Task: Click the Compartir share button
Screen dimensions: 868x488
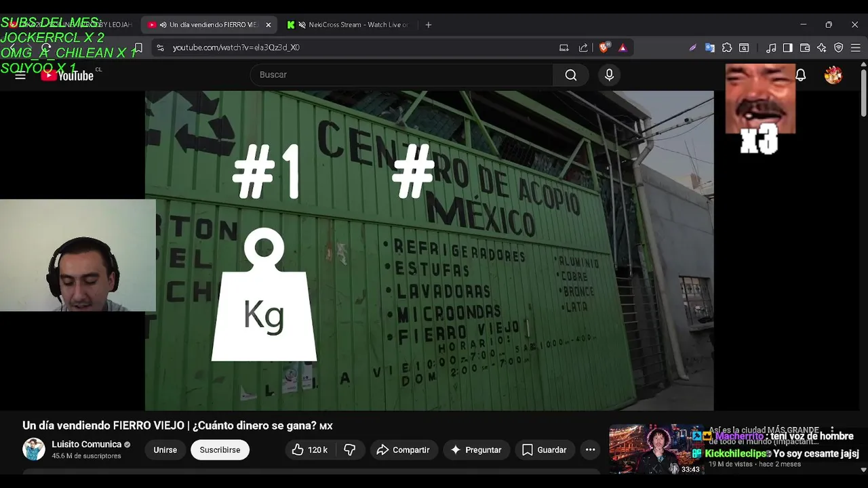Action: point(403,449)
